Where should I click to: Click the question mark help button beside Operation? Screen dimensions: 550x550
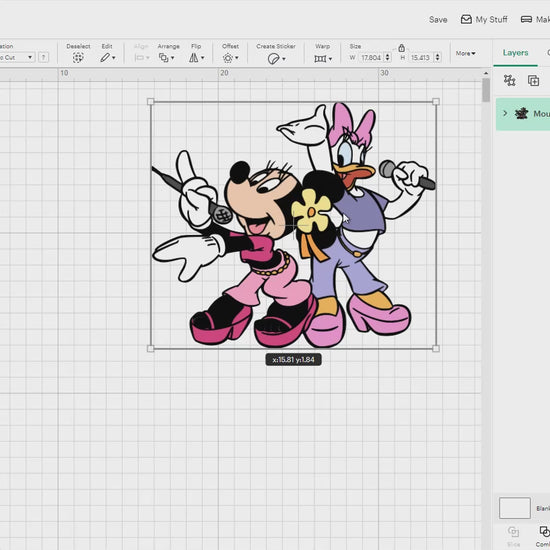[43, 57]
